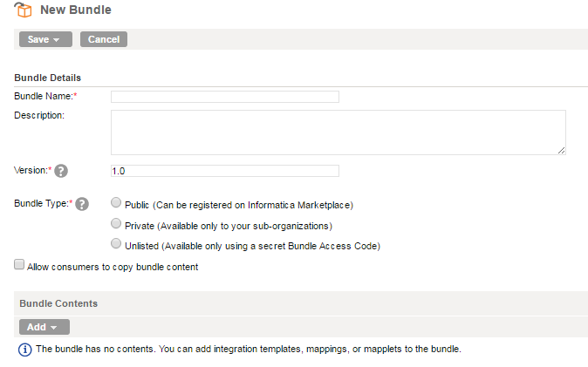Click the "Description:" label
Screen dimensions: 588x367
coord(39,115)
